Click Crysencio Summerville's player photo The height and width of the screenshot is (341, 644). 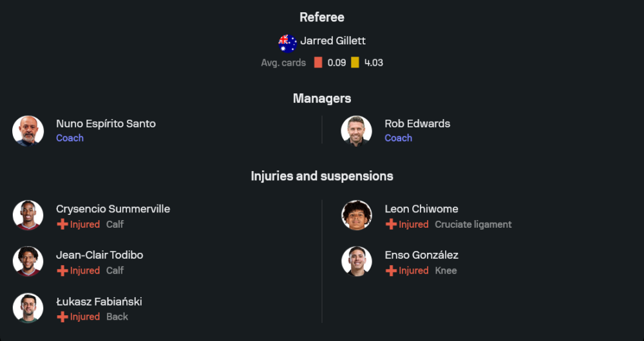click(x=28, y=216)
